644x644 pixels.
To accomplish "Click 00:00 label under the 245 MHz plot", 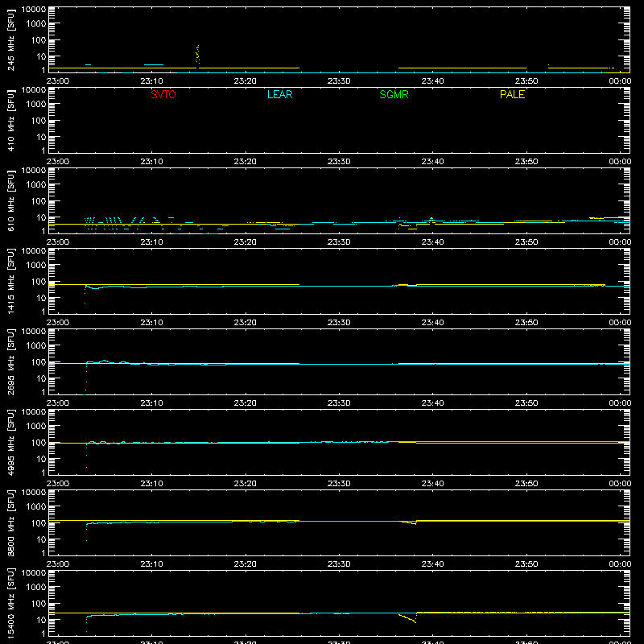I will (620, 81).
